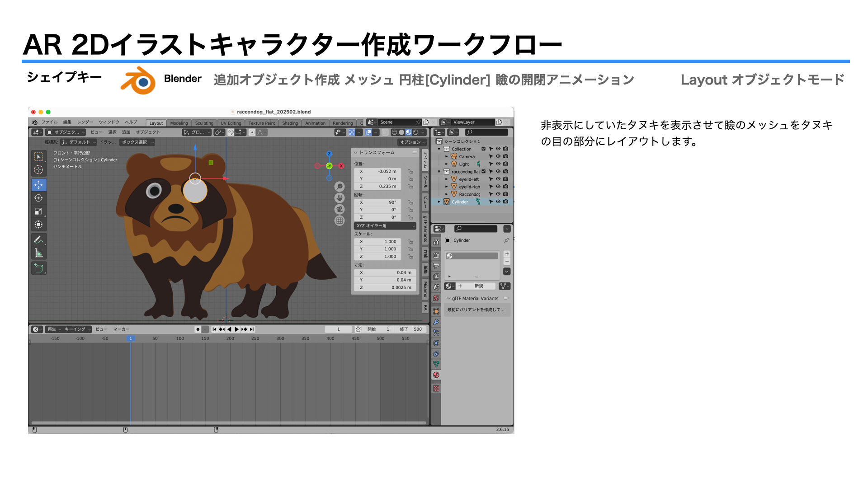
Task: Open the XYZ Euler rotation mode dropdown
Action: point(385,226)
